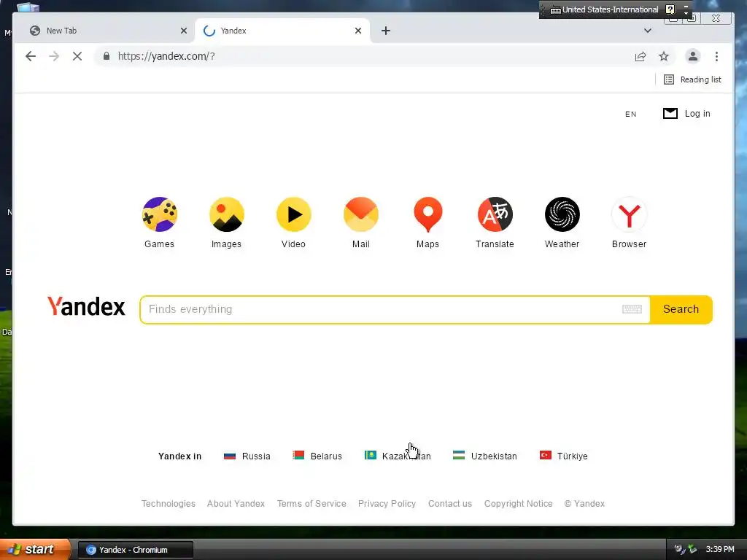Close the New Tab tab
Screen dimensions: 747x560
coord(184,31)
